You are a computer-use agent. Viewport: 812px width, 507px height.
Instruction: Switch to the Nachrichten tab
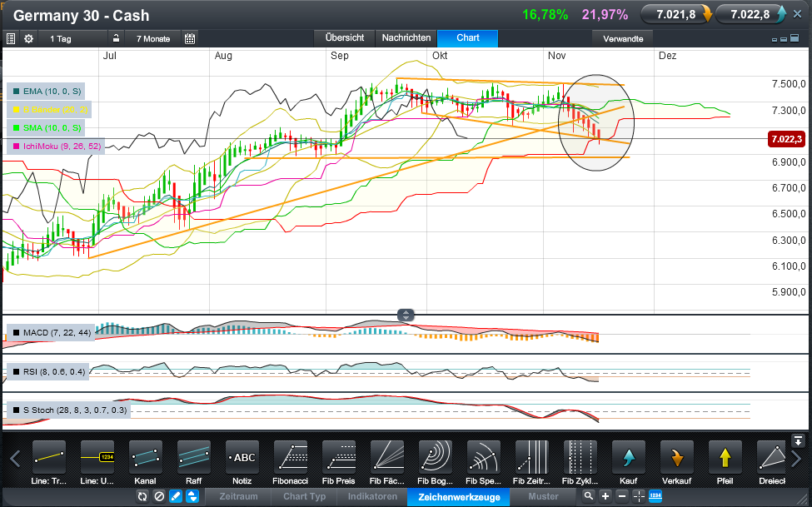click(406, 38)
